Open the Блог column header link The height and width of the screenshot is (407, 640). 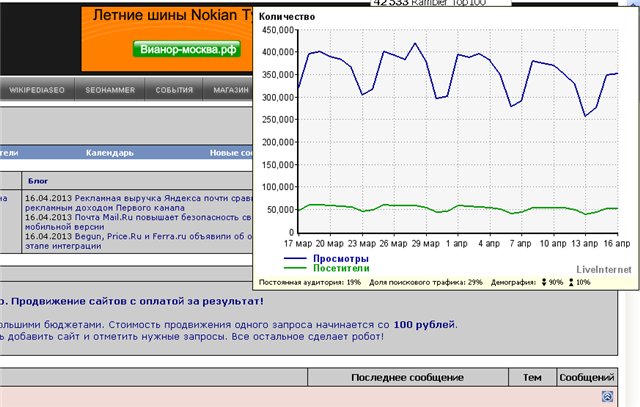(x=38, y=181)
